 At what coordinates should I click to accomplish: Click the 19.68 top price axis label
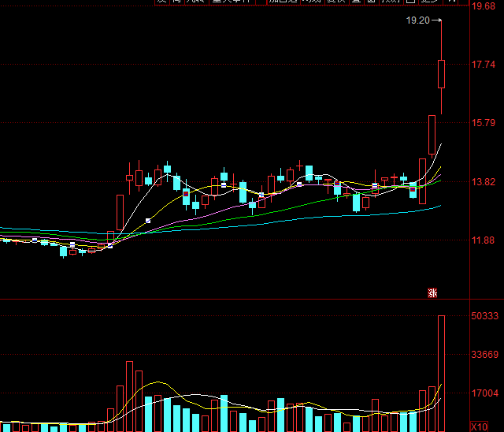point(483,6)
